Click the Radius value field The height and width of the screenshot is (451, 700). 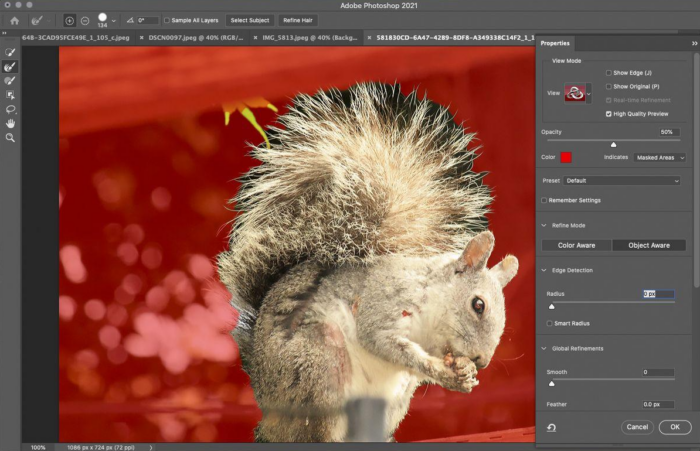coord(658,294)
